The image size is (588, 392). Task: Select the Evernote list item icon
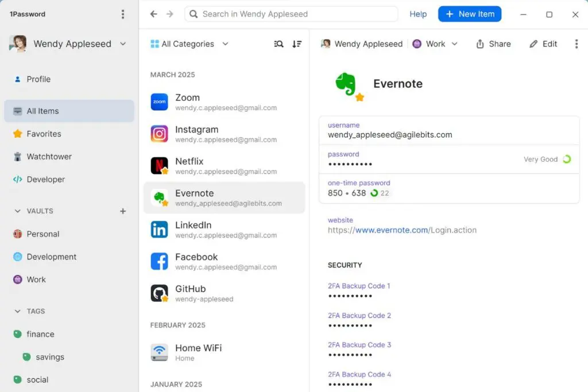coord(160,197)
